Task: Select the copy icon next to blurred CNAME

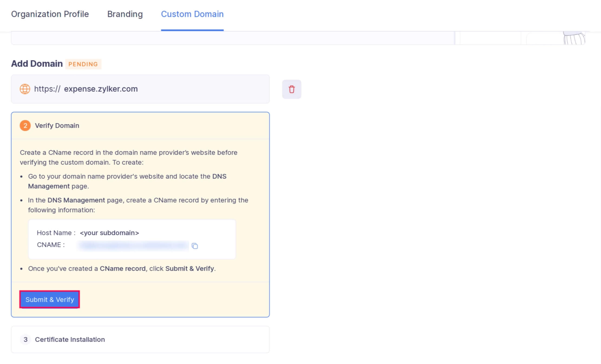Action: 195,246
